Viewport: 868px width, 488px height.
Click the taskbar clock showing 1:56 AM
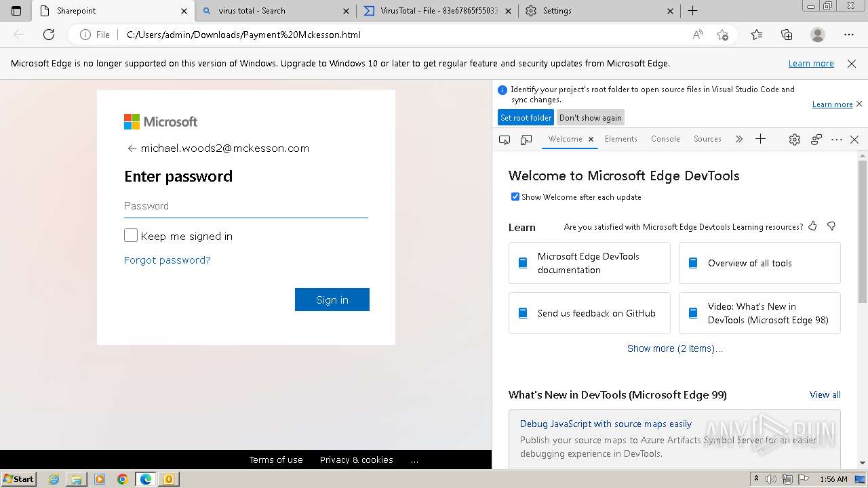[833, 479]
